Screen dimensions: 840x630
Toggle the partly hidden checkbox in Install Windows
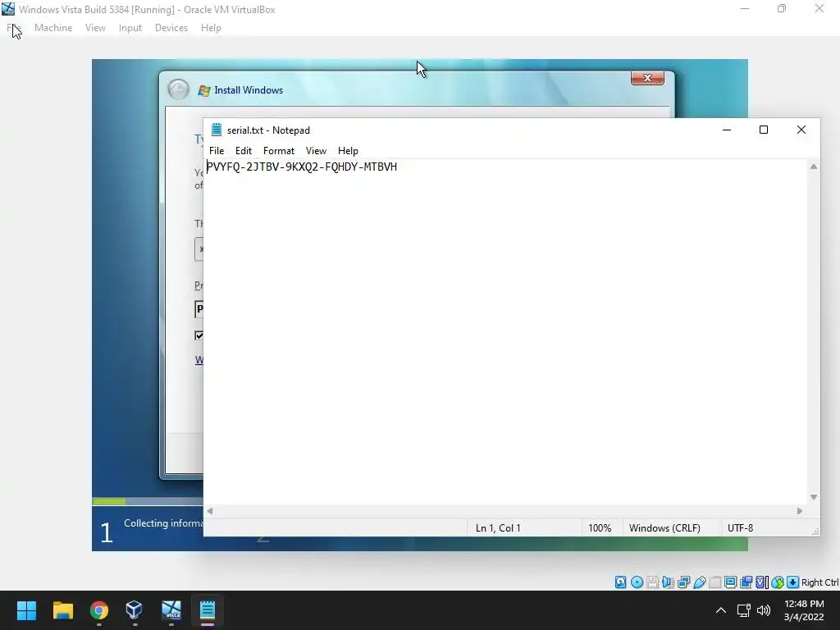coord(199,336)
